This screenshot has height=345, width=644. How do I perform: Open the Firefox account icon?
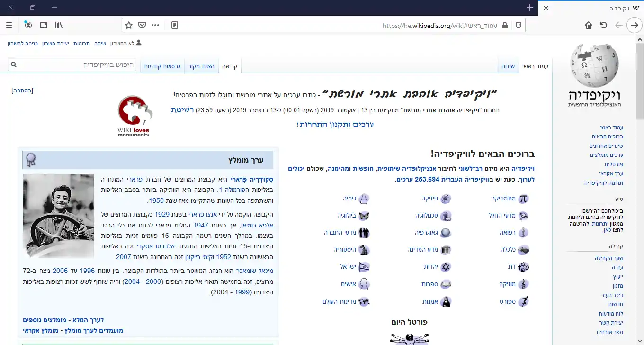coord(28,25)
